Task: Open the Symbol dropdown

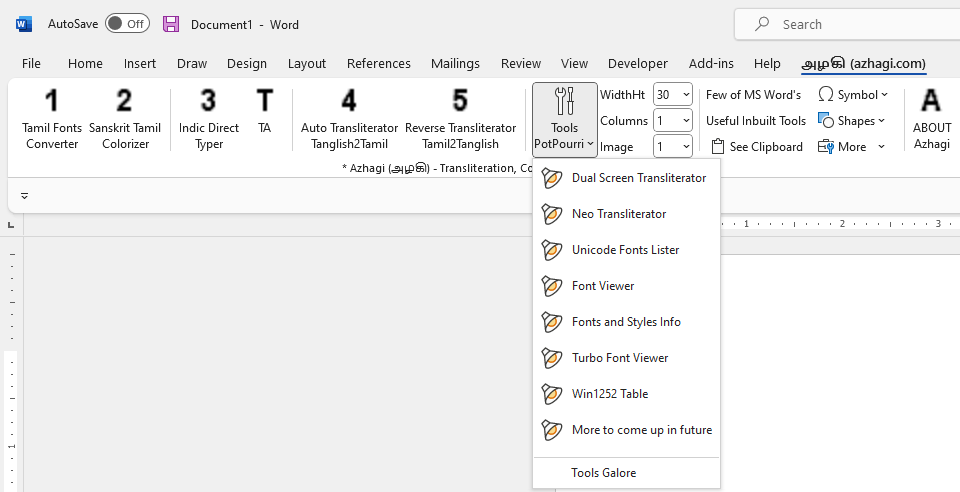Action: pos(853,95)
